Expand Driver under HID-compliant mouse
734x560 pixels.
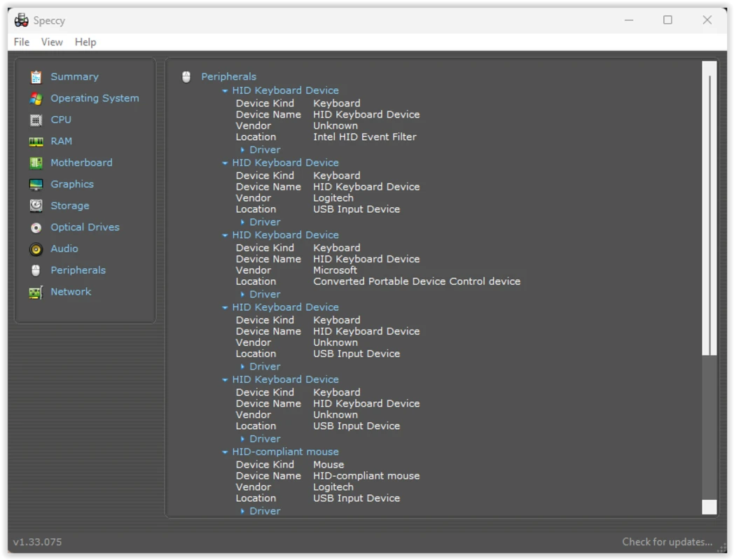click(246, 510)
